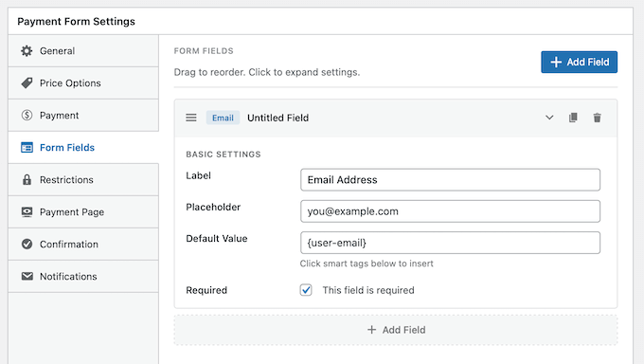Switch to the Confirmation tab
Image resolution: width=644 pixels, height=364 pixels.
tap(83, 244)
